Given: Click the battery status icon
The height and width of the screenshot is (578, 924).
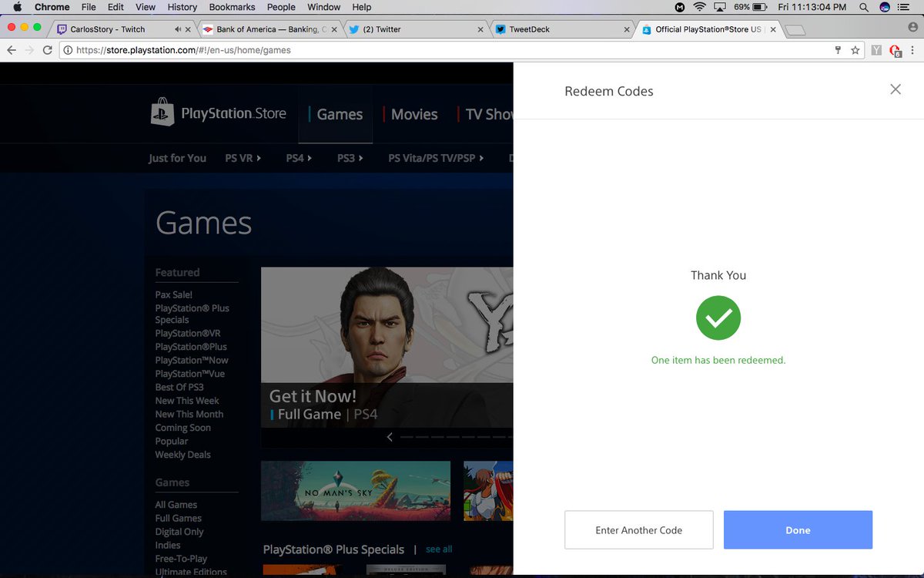Looking at the screenshot, I should tap(759, 7).
